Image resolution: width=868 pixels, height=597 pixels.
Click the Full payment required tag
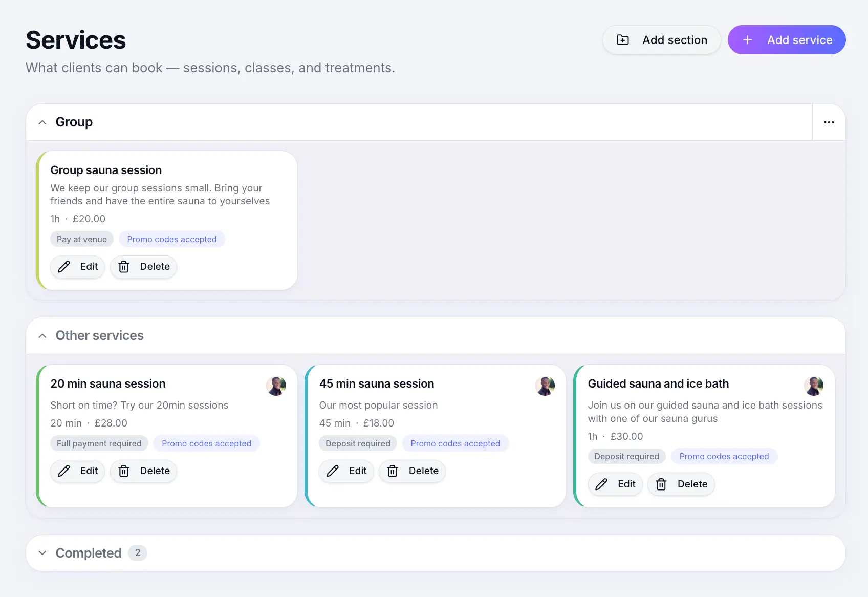(x=99, y=443)
